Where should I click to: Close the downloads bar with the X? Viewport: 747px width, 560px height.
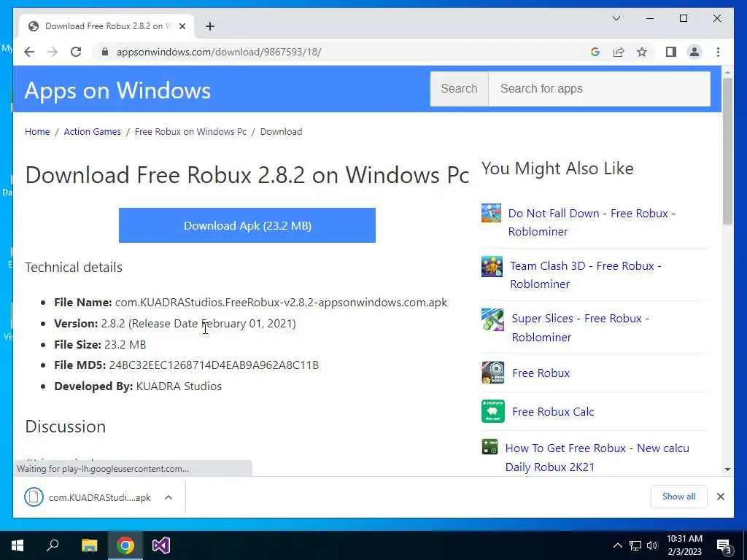(720, 497)
